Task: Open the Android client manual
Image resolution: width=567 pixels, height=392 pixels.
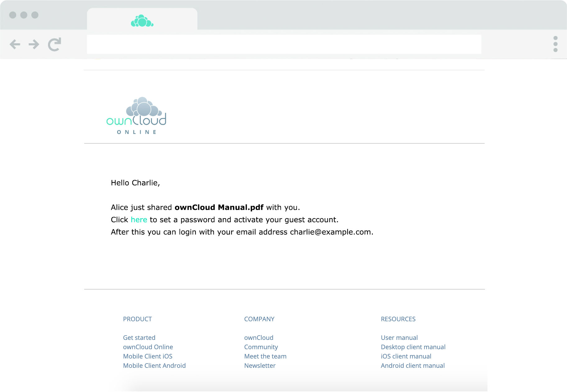Action: pyautogui.click(x=413, y=366)
